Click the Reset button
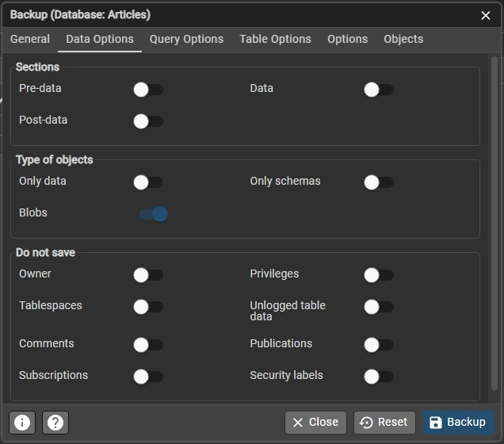 (x=384, y=423)
